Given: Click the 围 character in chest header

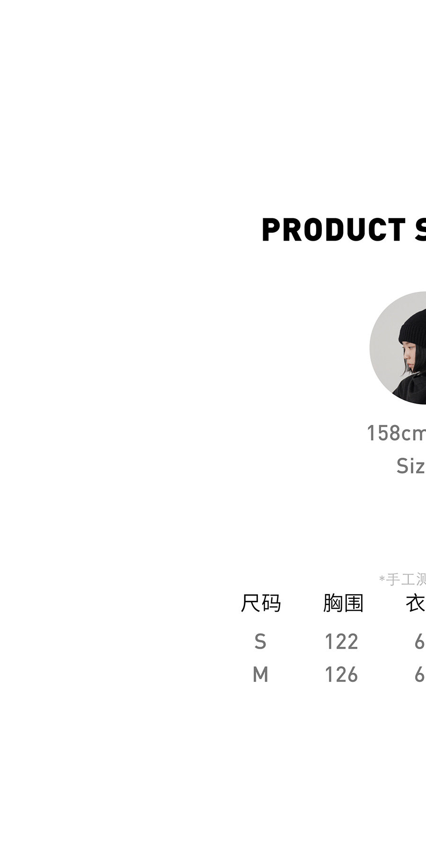Looking at the screenshot, I should coord(354,603).
